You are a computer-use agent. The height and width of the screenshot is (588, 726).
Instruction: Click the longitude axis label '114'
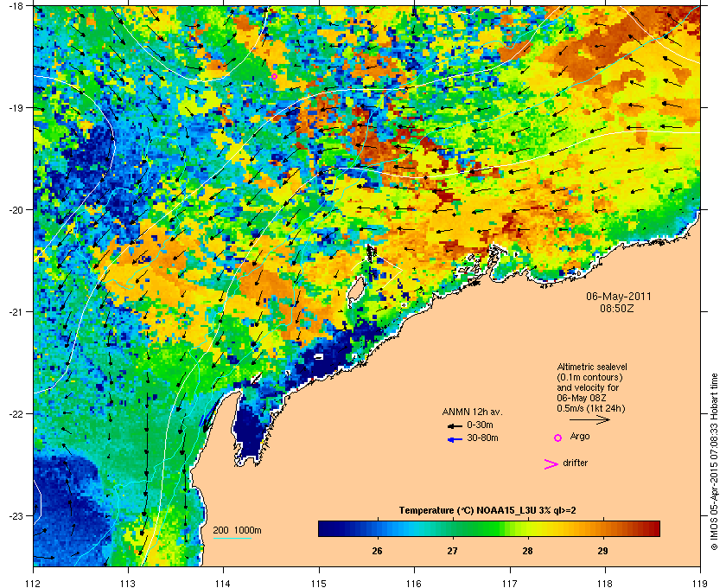coord(223,584)
